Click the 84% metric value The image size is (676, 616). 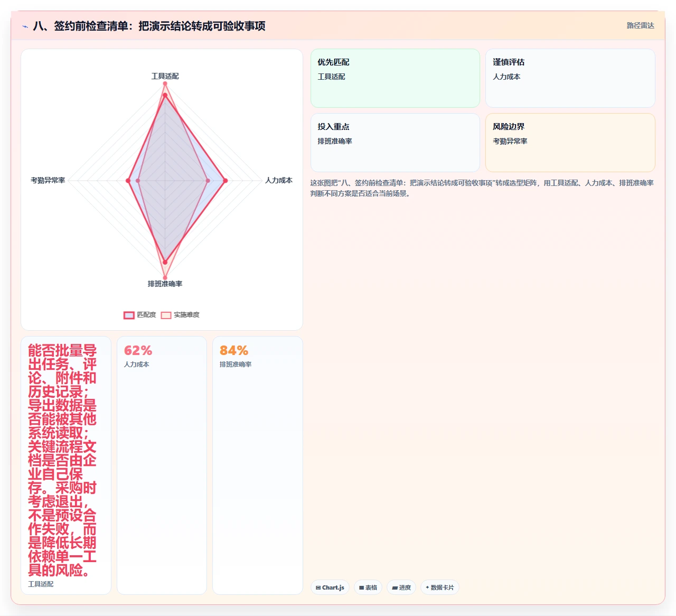(234, 350)
